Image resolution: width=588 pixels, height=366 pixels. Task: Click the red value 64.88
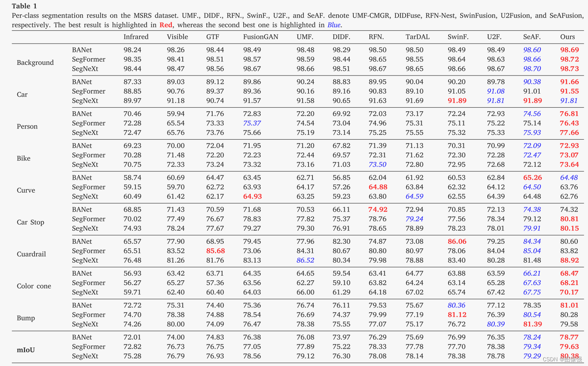click(378, 187)
